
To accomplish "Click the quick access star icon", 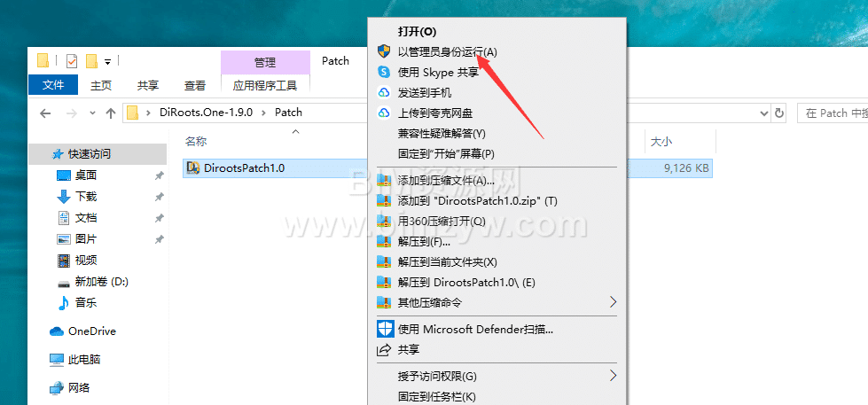I will click(x=57, y=154).
